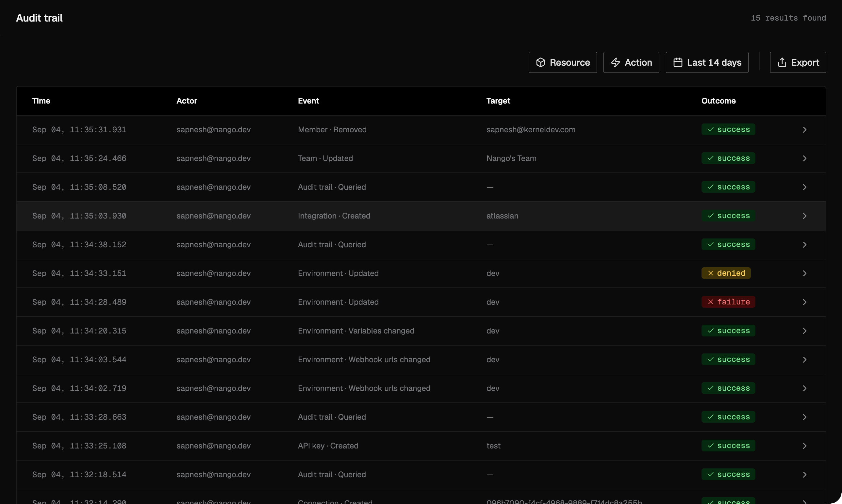This screenshot has width=842, height=504.
Task: Click event 'Team · Updated'
Action: point(325,159)
